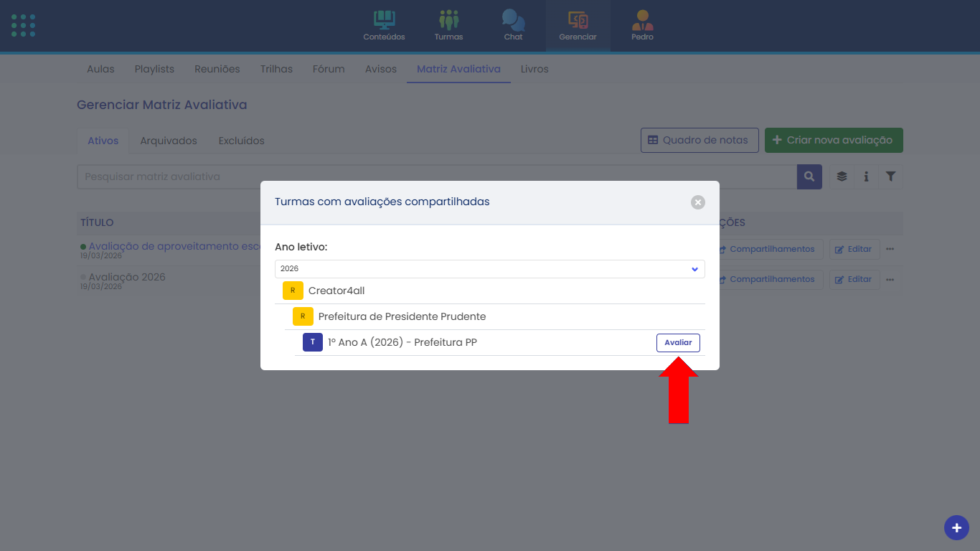Viewport: 980px width, 551px height.
Task: Switch to the Trilhas tab
Action: click(x=276, y=69)
